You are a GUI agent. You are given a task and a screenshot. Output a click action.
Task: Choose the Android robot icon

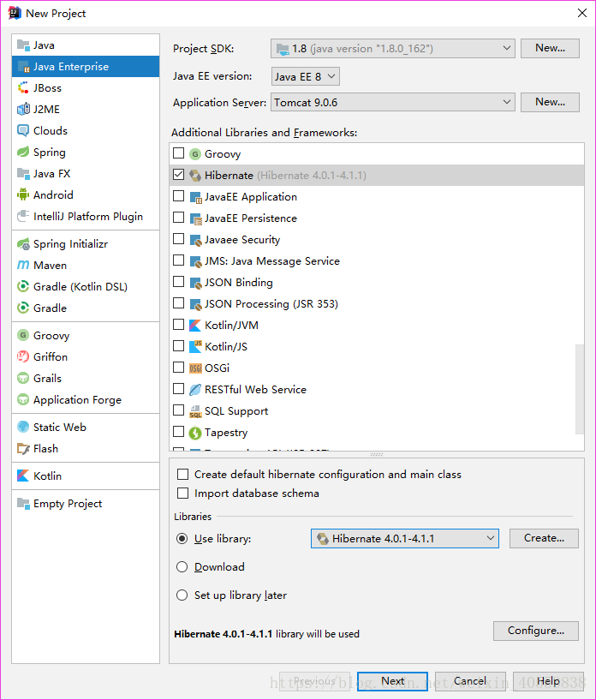pos(23,195)
